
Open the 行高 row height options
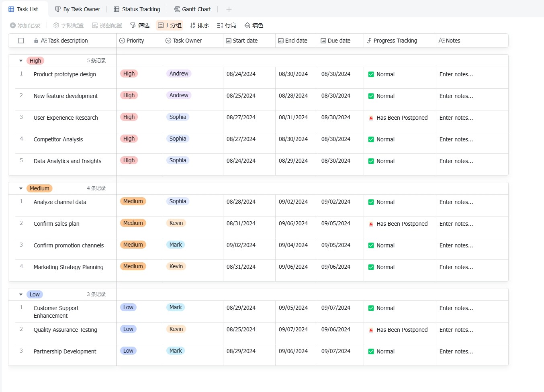tap(227, 25)
